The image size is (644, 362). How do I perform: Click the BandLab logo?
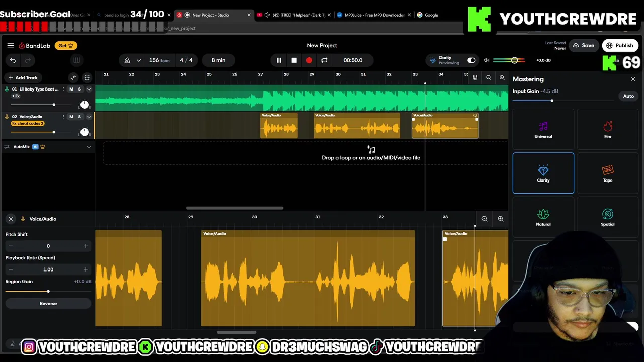click(35, 46)
